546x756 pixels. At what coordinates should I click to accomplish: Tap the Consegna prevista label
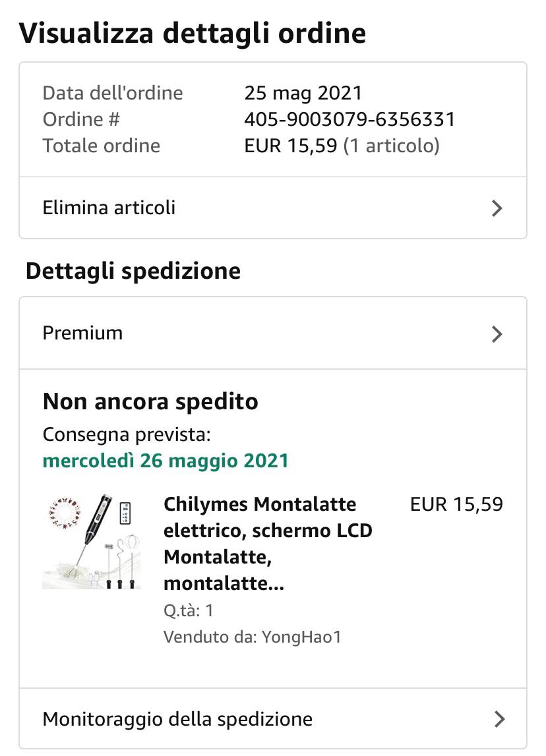click(x=127, y=435)
